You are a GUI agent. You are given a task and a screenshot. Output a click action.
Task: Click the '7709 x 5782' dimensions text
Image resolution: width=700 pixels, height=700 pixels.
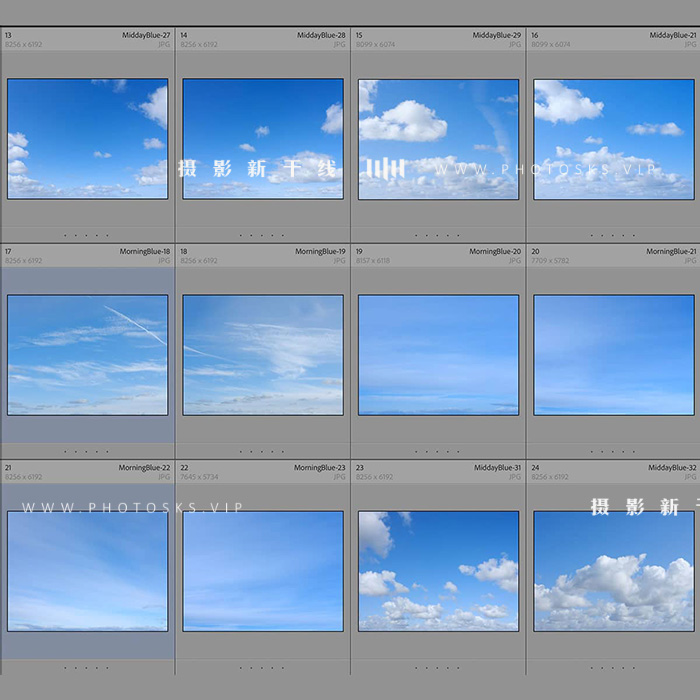pos(550,261)
